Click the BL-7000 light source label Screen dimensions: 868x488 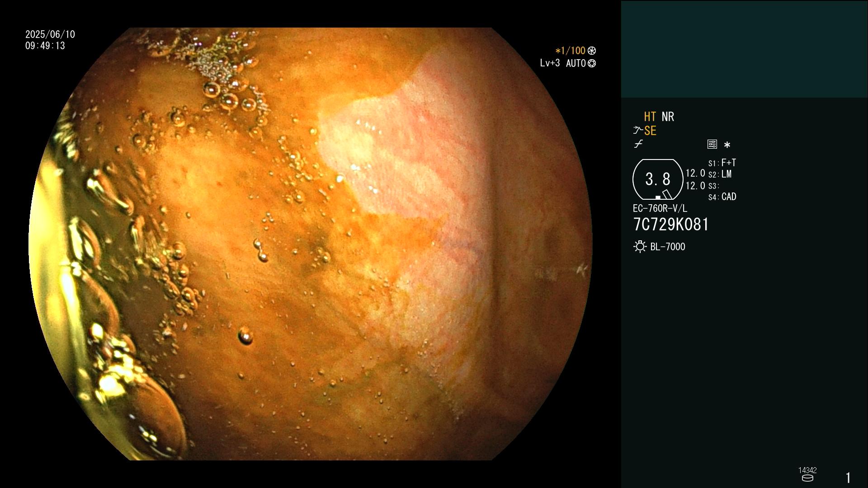668,247
